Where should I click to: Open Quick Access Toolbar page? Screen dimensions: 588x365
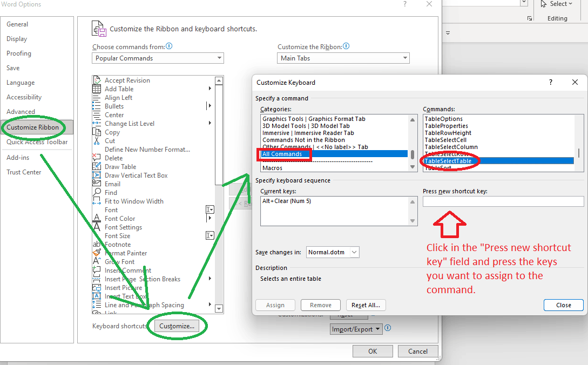click(37, 142)
